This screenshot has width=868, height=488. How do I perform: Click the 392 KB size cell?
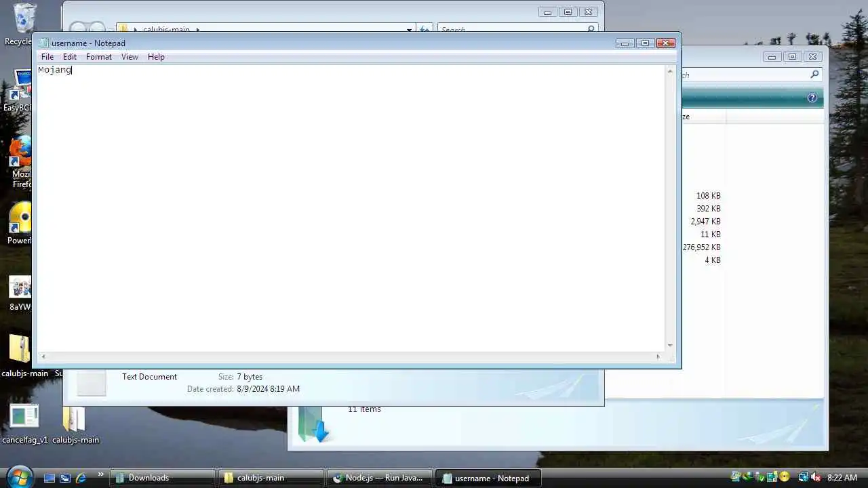pyautogui.click(x=708, y=209)
